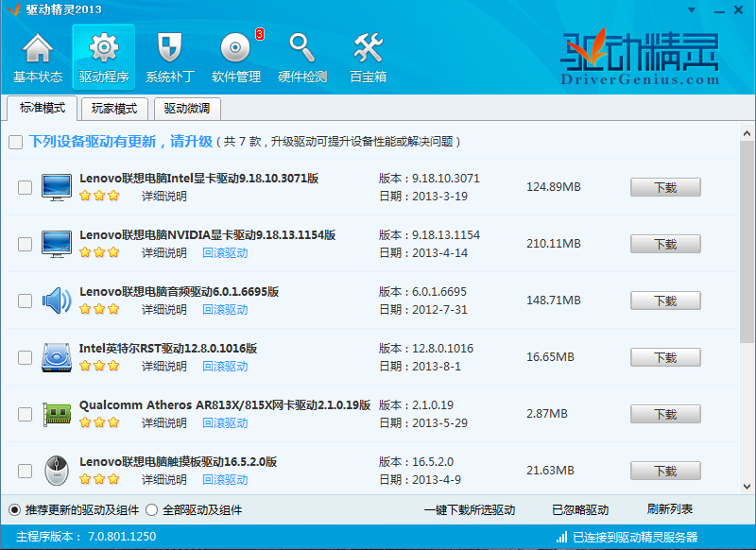This screenshot has width=756, height=550.
Task: Click the star rating of Intel显卡驱动
Action: point(99,196)
